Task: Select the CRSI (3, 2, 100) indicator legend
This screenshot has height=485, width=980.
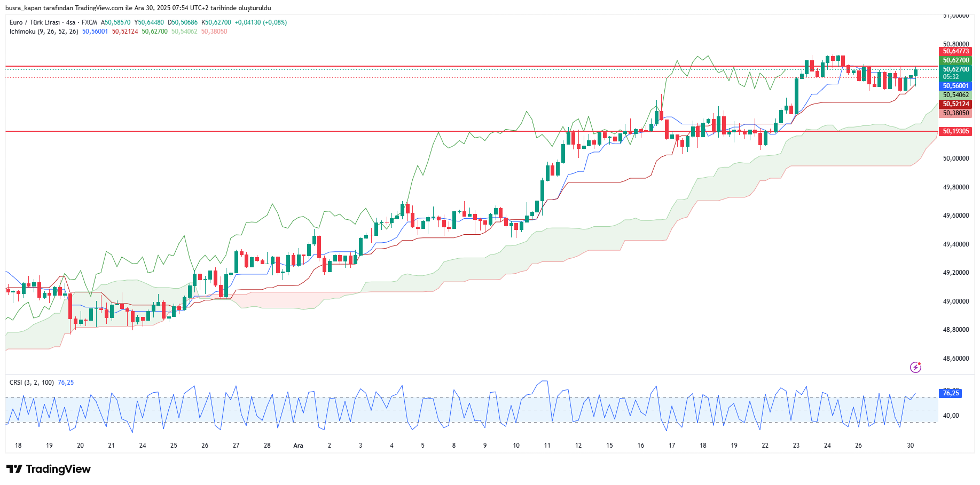Action: [32, 383]
